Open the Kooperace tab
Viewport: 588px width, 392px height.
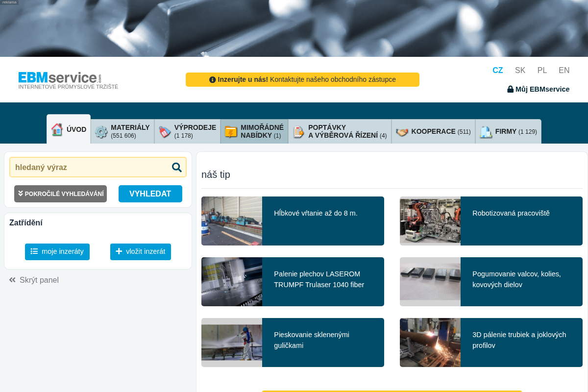tap(433, 131)
